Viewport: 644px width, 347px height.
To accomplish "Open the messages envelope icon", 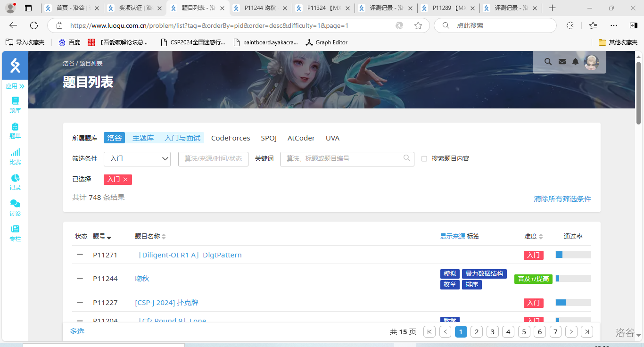I will [562, 62].
